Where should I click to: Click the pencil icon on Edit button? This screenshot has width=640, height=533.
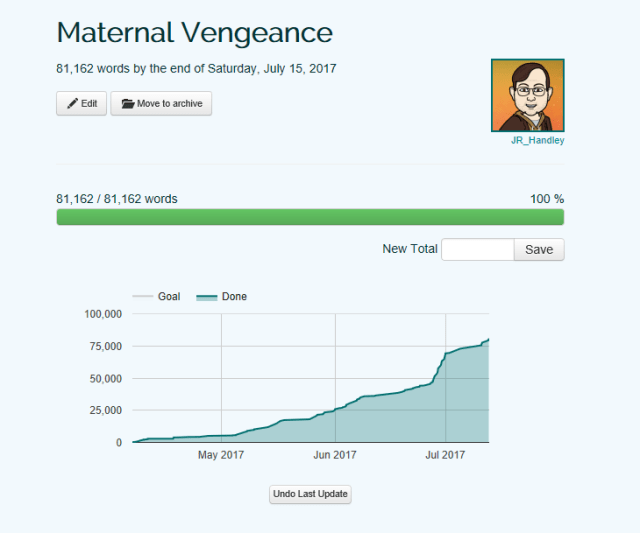coord(72,104)
